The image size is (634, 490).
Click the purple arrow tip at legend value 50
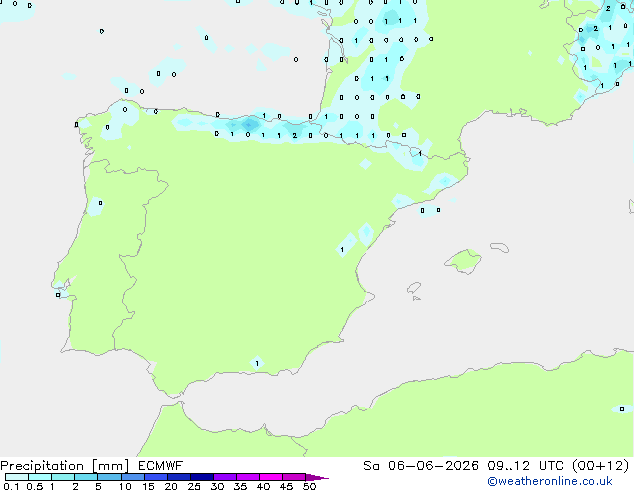point(317,477)
